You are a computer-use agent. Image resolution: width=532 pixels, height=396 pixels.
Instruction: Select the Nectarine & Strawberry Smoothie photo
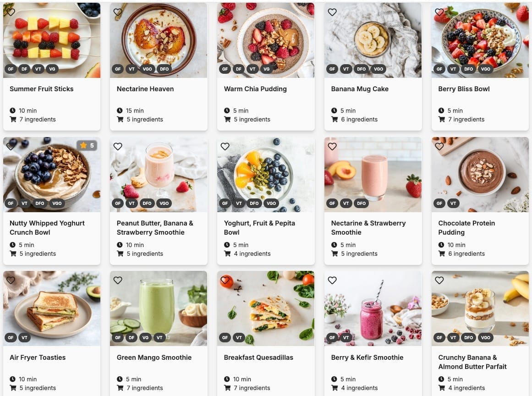click(x=373, y=175)
